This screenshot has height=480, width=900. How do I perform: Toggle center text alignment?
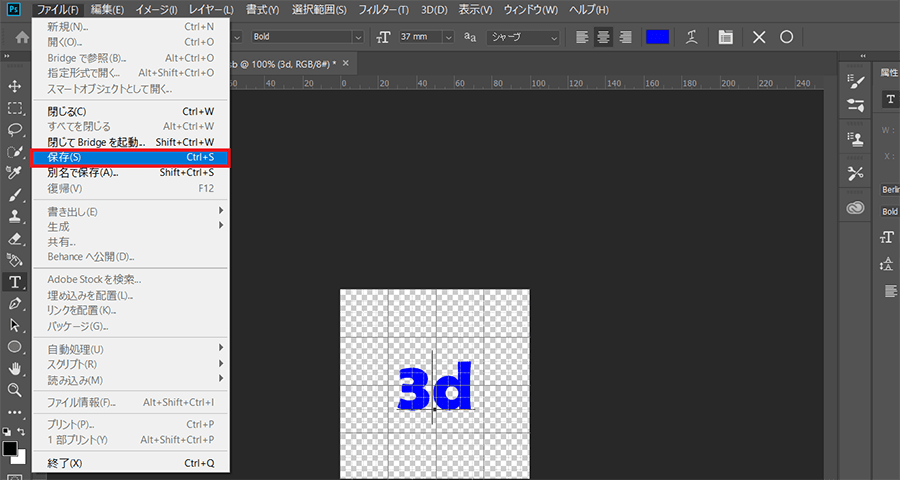point(604,37)
